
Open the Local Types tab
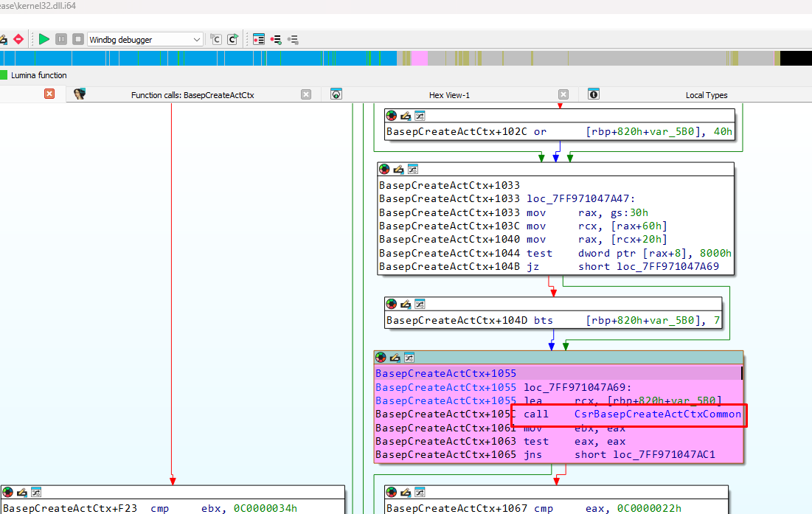coord(706,95)
